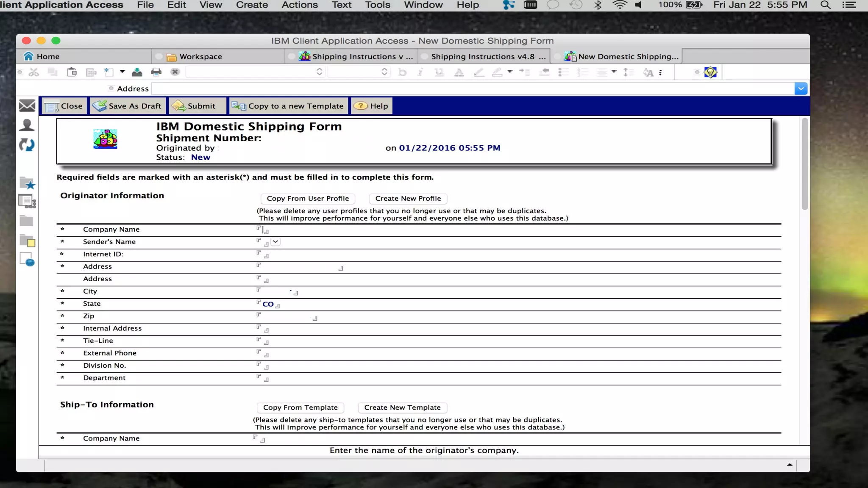This screenshot has height=488, width=868.
Task: Click the lightbulb icon on blue square
Action: click(x=710, y=72)
